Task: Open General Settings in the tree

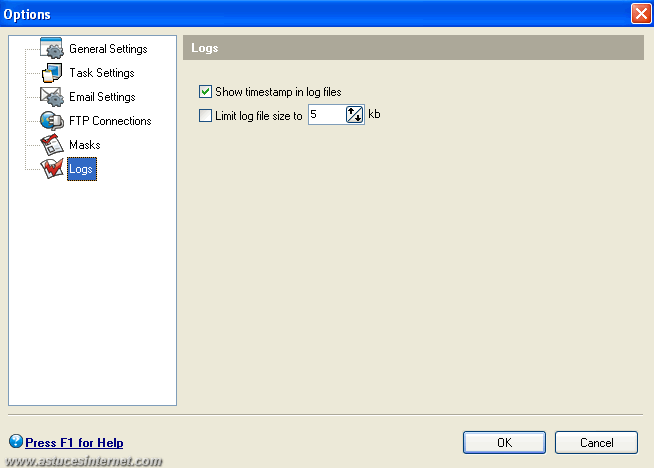Action: pos(108,49)
